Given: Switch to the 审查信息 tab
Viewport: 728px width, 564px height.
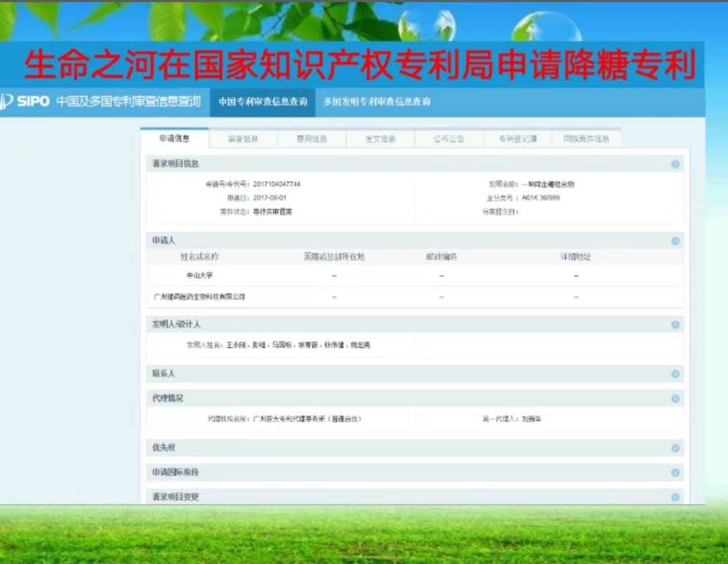Looking at the screenshot, I should tap(243, 139).
